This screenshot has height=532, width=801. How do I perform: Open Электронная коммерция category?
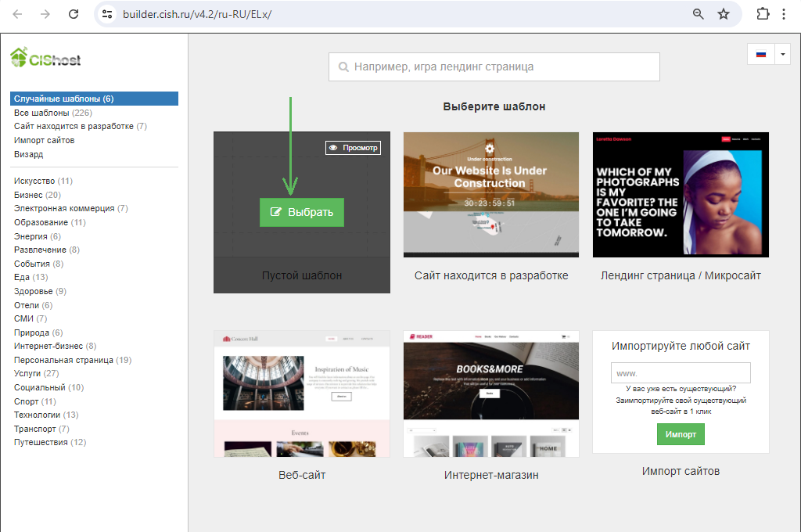coord(64,209)
